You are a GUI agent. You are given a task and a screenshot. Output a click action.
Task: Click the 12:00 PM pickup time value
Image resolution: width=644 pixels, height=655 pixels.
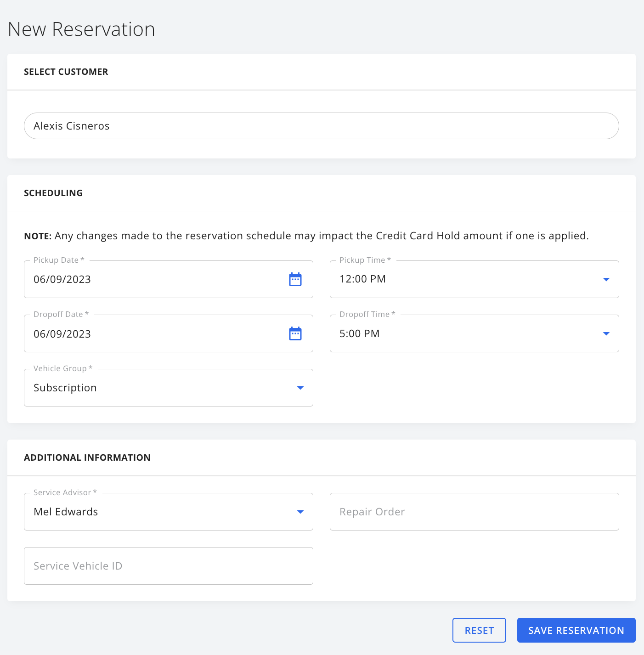(x=363, y=279)
